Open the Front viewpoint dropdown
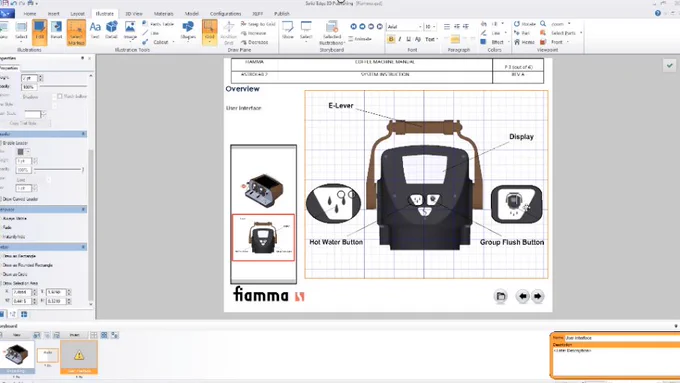Viewport: 680px width, 383px height. point(568,42)
